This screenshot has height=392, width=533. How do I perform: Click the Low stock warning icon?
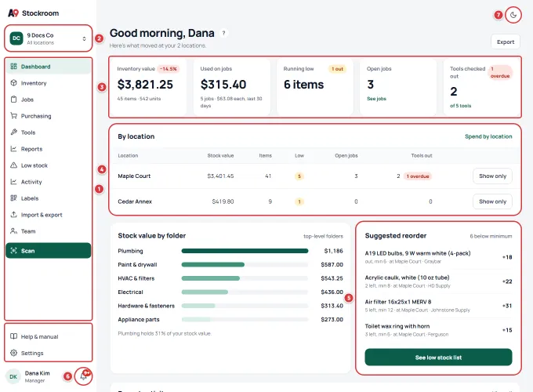click(13, 165)
